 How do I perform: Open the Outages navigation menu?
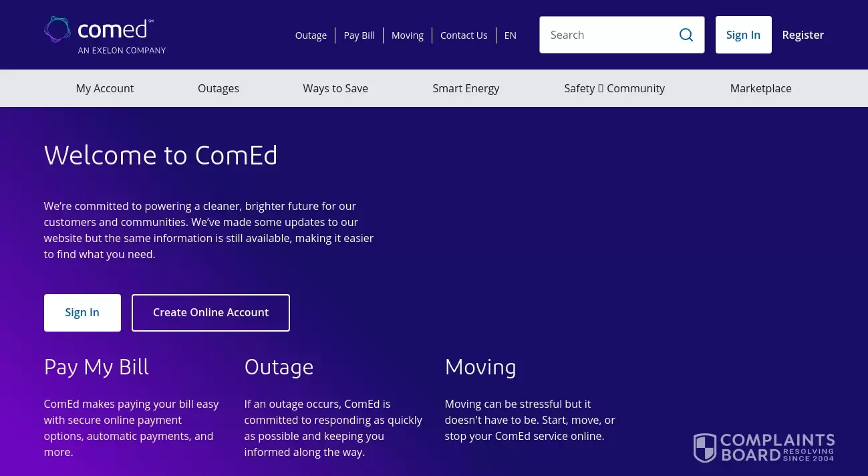pyautogui.click(x=218, y=88)
